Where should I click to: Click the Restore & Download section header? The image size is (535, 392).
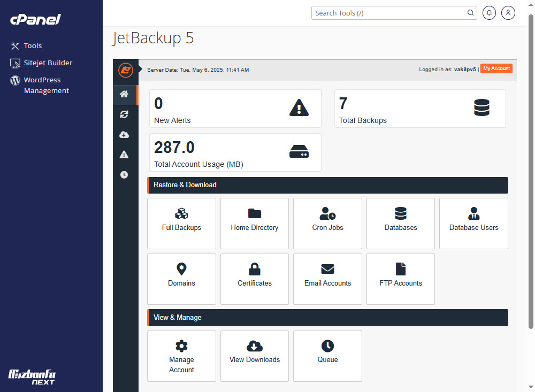point(327,185)
